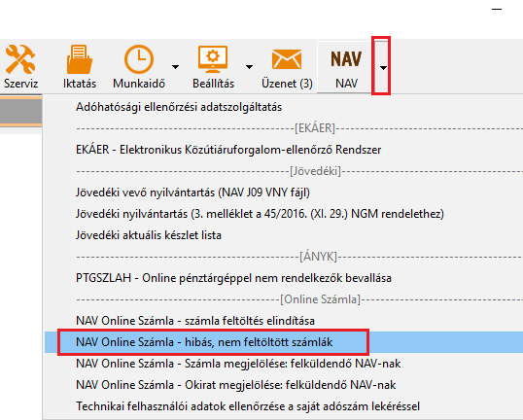Open Jövedéki aktuális készlet lista
The width and height of the screenshot is (523, 420).
click(149, 235)
